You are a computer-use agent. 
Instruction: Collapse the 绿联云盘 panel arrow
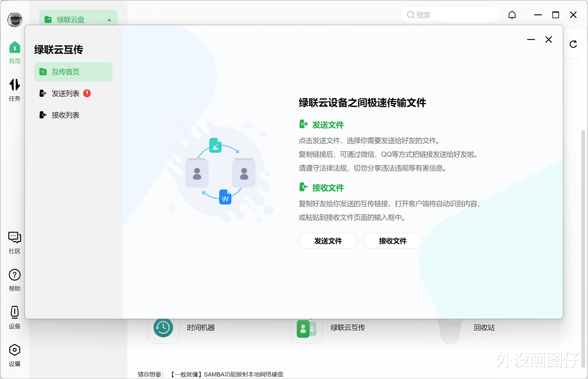coord(109,20)
